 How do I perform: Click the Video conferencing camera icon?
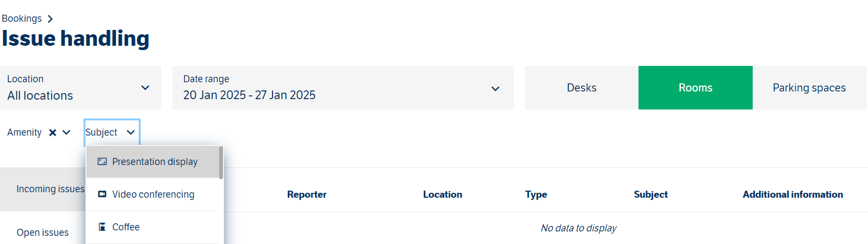pyautogui.click(x=102, y=194)
